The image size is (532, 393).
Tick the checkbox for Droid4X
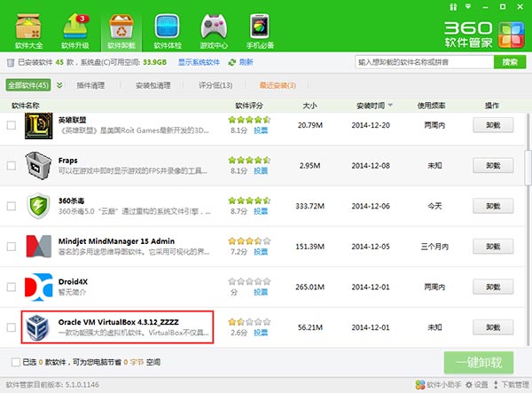11,287
